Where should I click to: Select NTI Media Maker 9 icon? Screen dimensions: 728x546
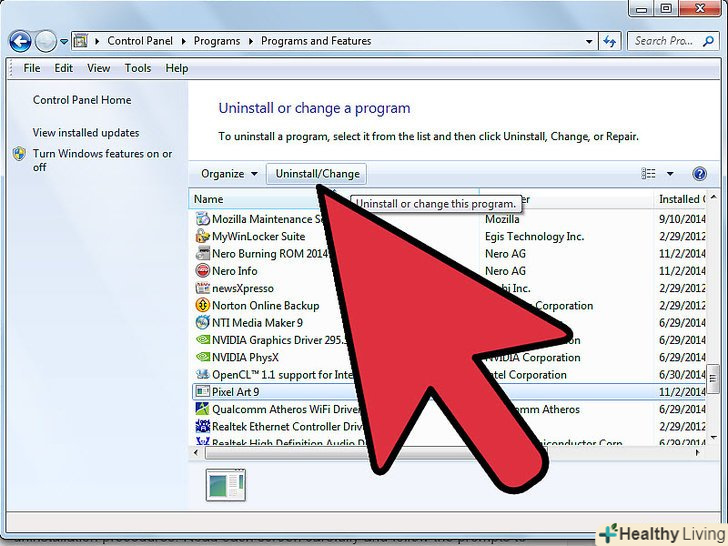point(202,322)
